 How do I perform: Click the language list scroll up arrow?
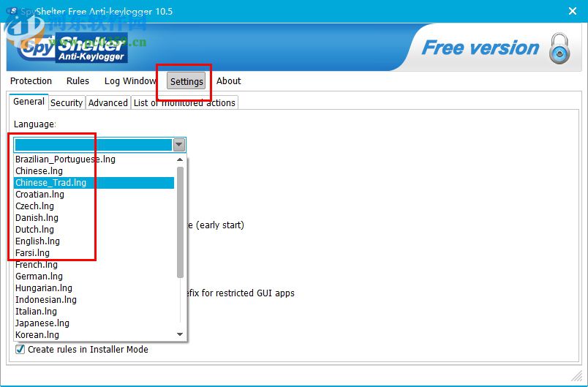180,159
